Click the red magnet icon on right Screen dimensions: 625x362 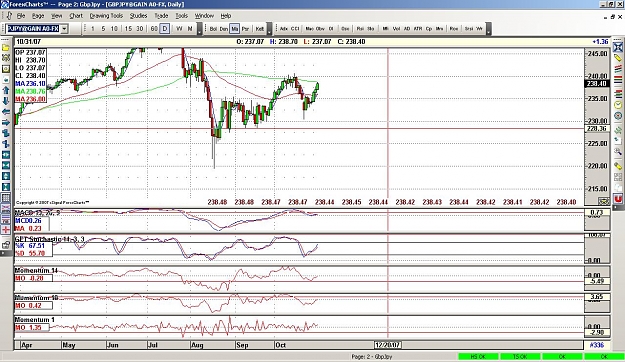pos(618,199)
